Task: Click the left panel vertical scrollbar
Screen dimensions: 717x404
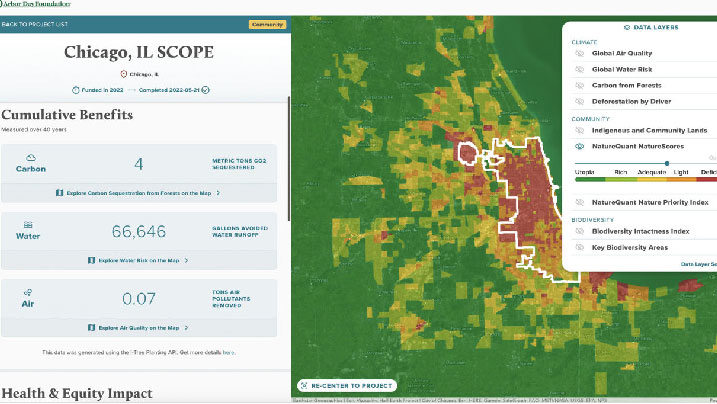Action: (x=289, y=159)
